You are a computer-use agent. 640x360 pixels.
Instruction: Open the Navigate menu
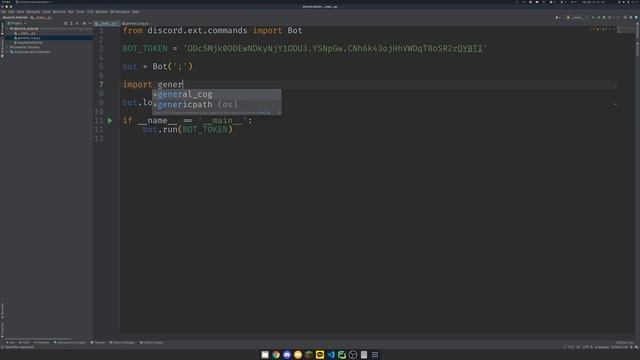coord(33,12)
